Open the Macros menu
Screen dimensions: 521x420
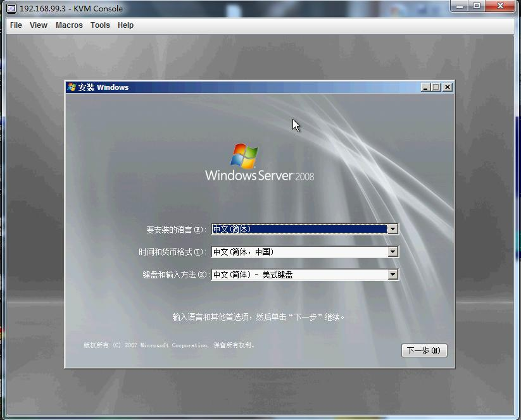point(69,25)
